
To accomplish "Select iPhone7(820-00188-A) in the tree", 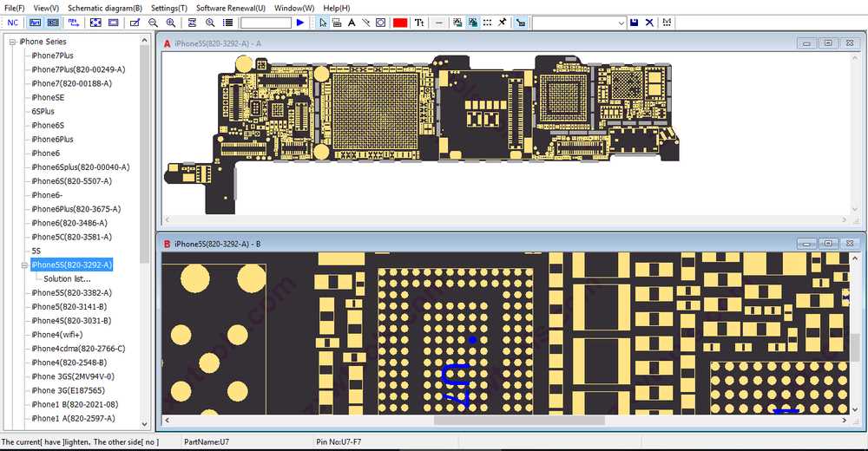I will (x=71, y=83).
